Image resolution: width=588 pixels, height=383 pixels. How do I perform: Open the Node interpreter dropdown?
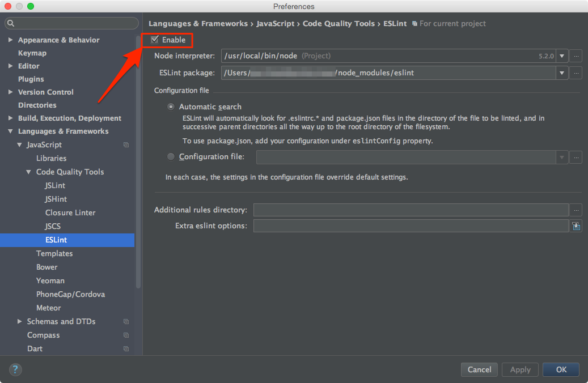click(x=561, y=56)
